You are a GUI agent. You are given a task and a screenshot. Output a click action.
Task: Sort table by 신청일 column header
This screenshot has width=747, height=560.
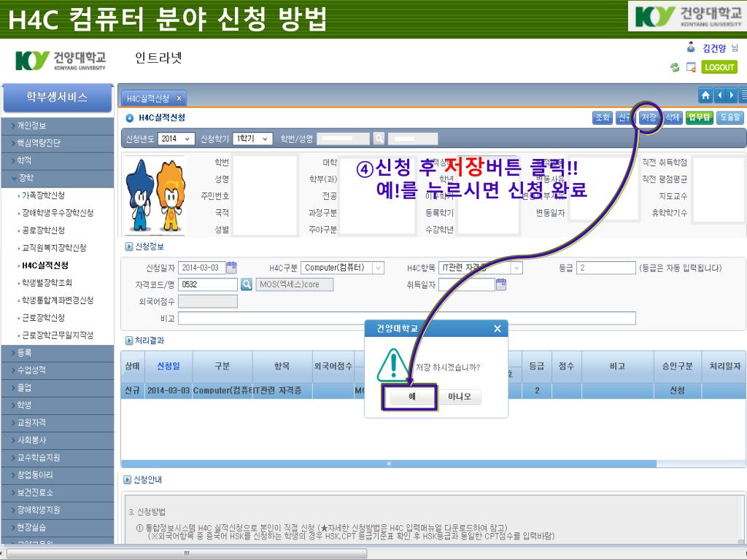[169, 366]
